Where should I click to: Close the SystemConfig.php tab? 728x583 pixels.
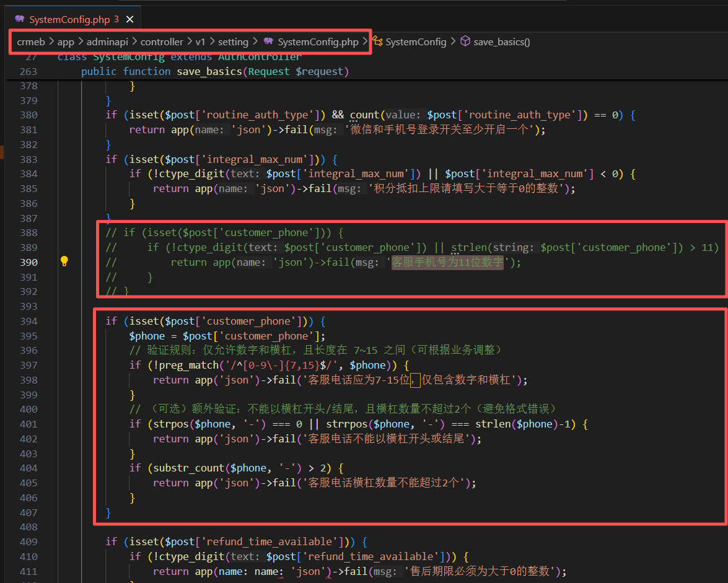click(130, 20)
